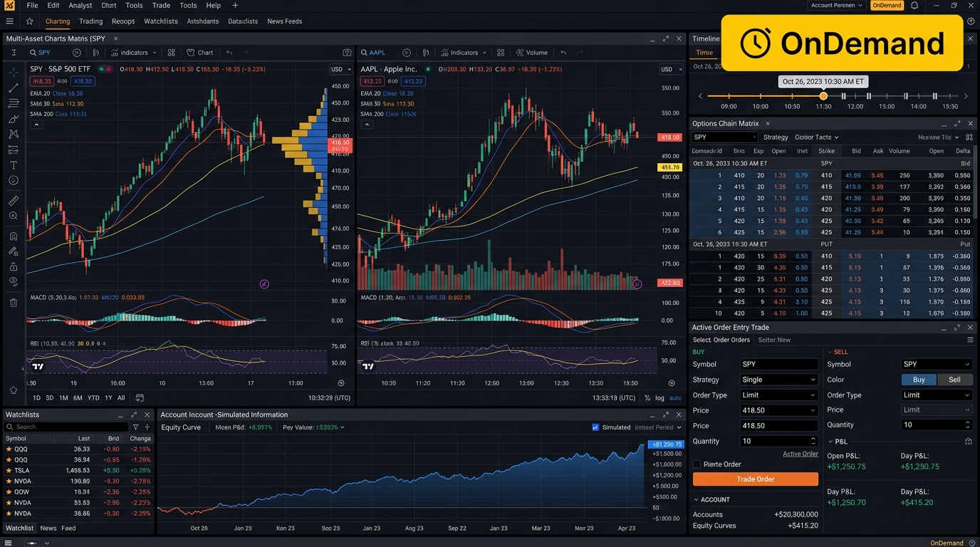980x547 pixels.
Task: Select the ruler measure tool
Action: pyautogui.click(x=13, y=200)
